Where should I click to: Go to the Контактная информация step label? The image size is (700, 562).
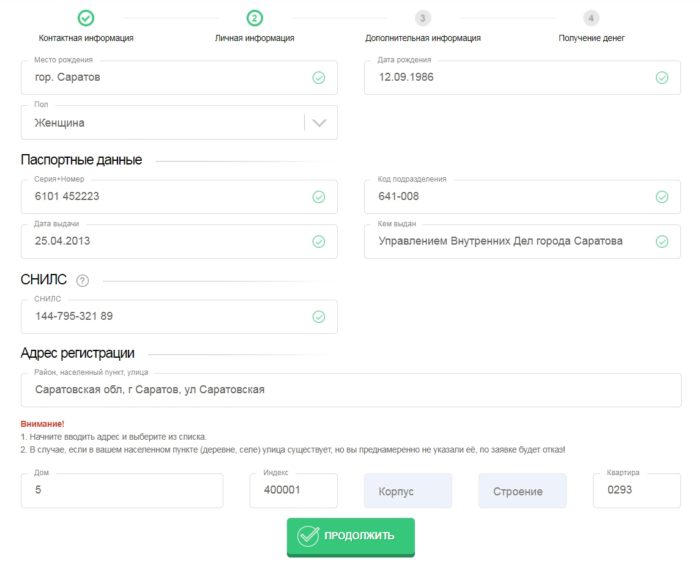86,38
